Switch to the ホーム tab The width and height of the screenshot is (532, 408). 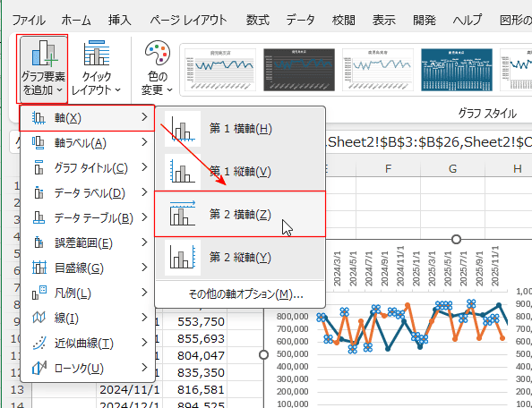point(76,21)
